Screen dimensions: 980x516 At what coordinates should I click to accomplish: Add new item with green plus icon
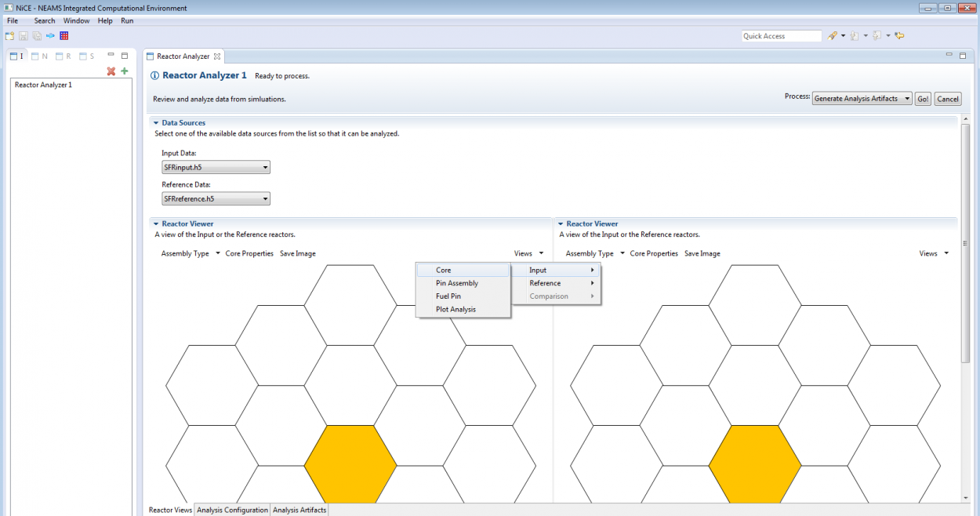(124, 71)
